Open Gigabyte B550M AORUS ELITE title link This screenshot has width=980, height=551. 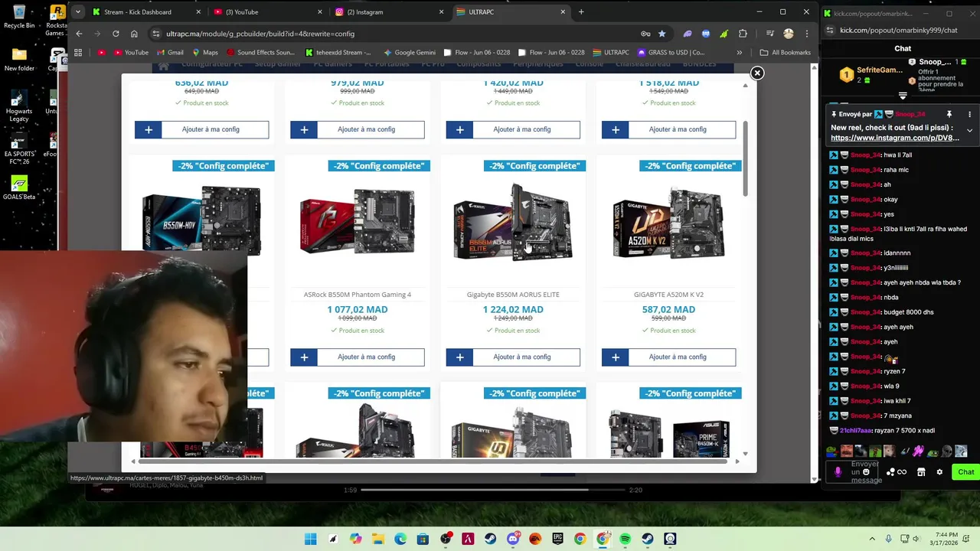(x=513, y=295)
